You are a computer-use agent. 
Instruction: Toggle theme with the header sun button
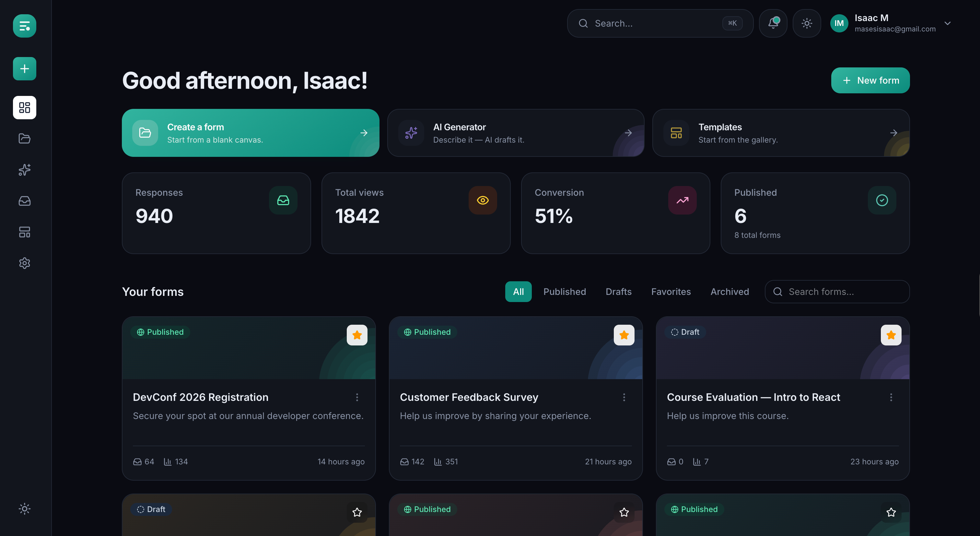[807, 23]
